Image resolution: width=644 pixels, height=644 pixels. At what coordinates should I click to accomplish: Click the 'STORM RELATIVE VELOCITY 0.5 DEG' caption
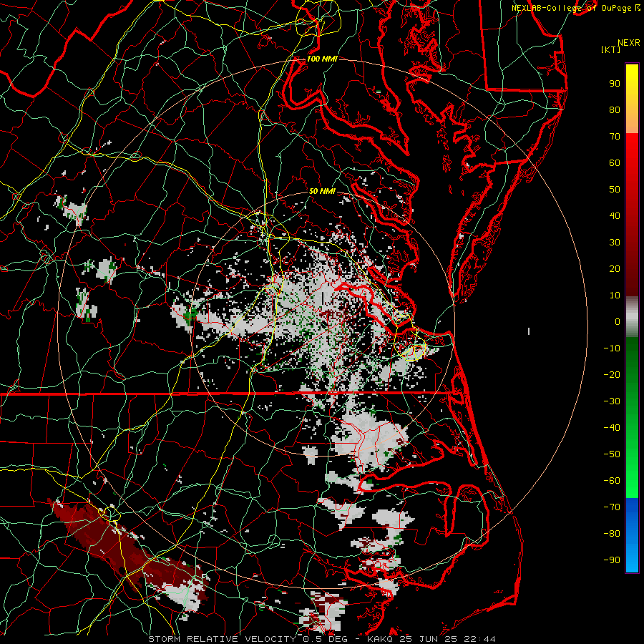248,639
